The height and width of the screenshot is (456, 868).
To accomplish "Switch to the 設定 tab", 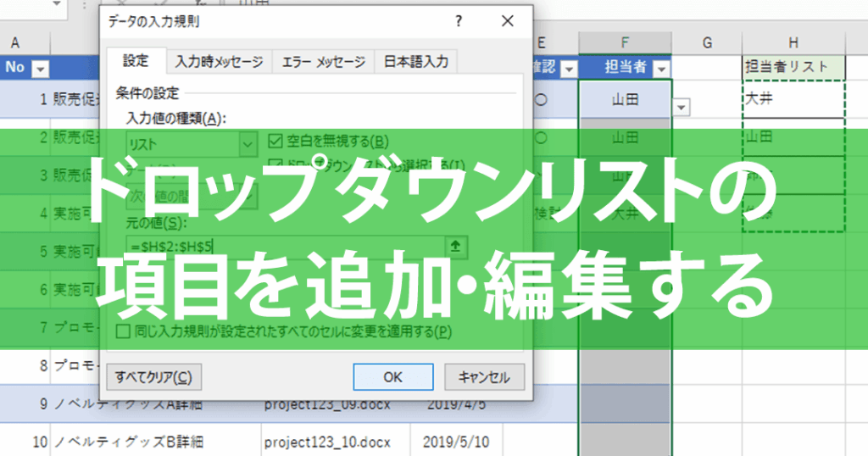I will click(x=136, y=61).
